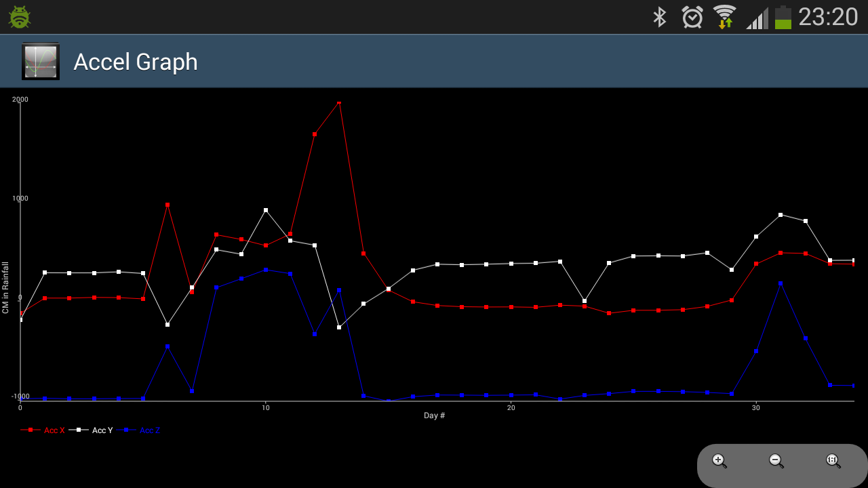Click the white Acc Y peak at day 10
The image size is (868, 488).
point(266,210)
